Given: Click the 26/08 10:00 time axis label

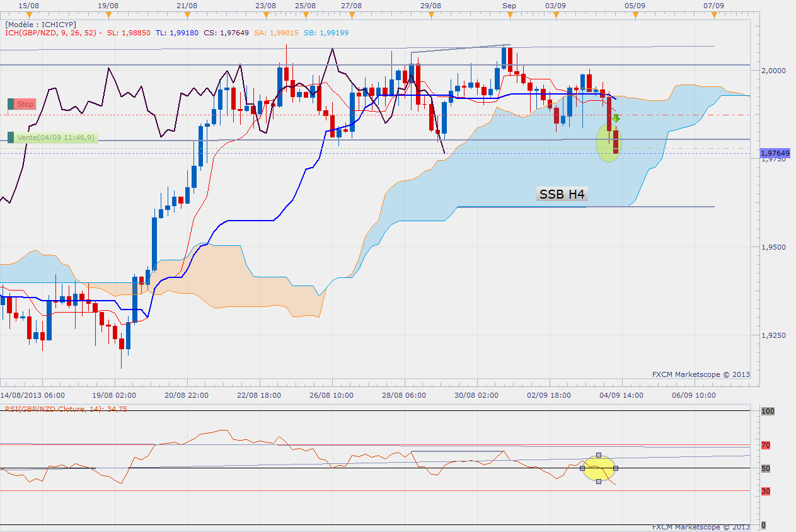Looking at the screenshot, I should (332, 395).
